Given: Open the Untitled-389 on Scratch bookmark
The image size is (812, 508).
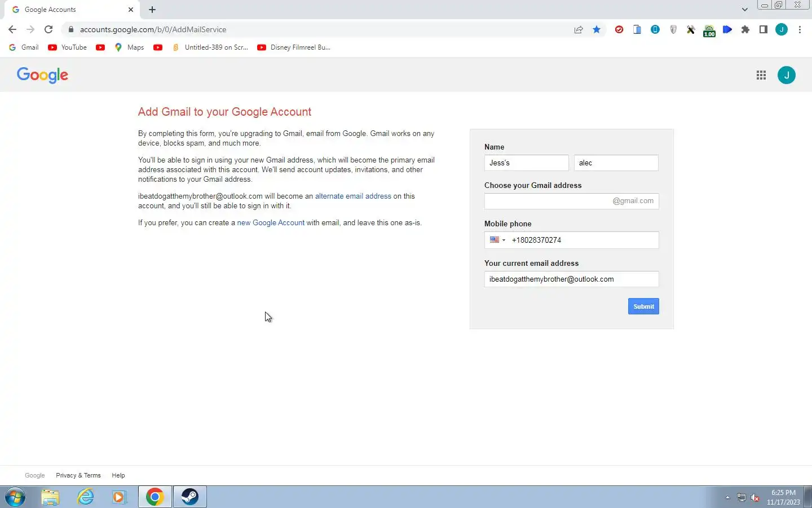Looking at the screenshot, I should coord(210,47).
